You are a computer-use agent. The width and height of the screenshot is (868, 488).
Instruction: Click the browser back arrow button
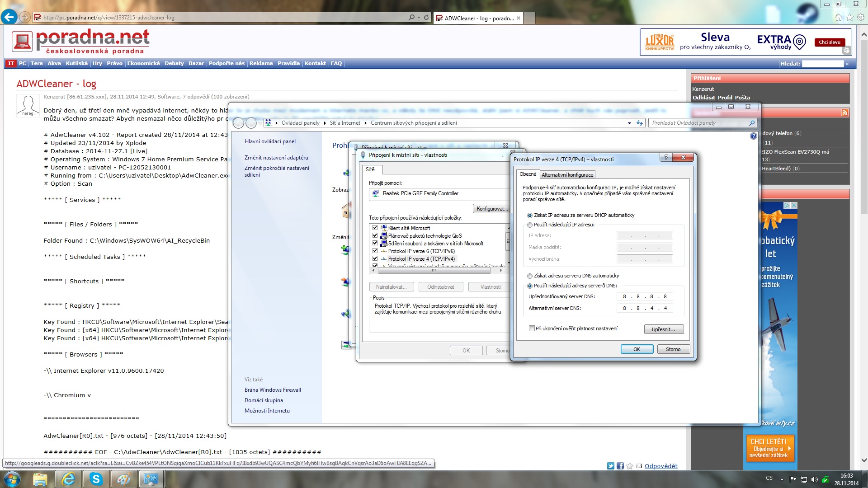[x=9, y=17]
